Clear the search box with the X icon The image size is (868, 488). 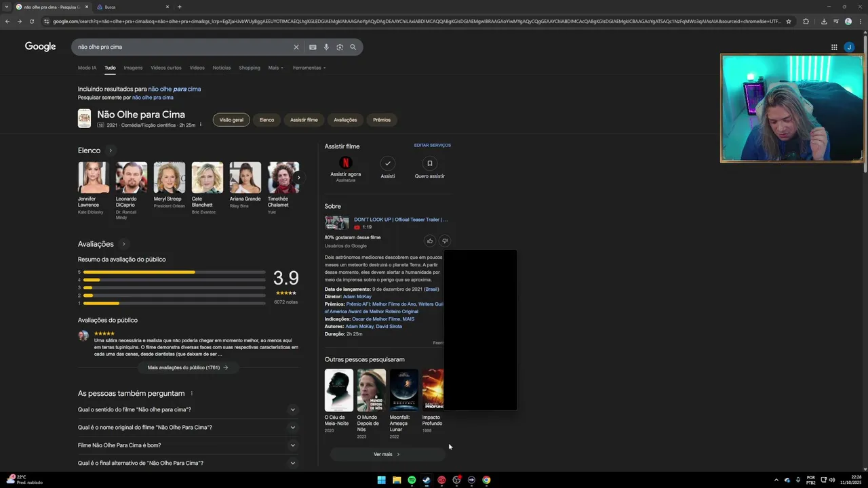coord(296,47)
